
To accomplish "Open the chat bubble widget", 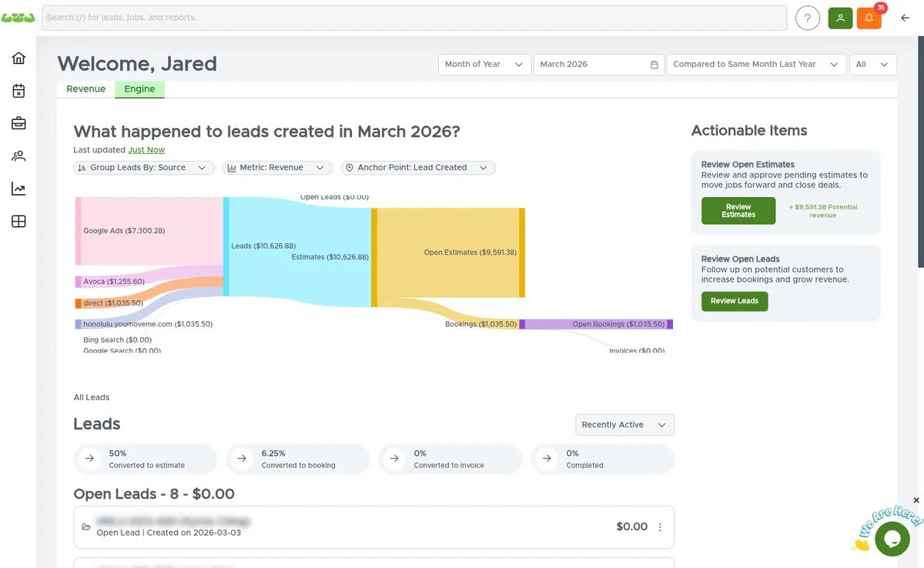I will (x=892, y=539).
